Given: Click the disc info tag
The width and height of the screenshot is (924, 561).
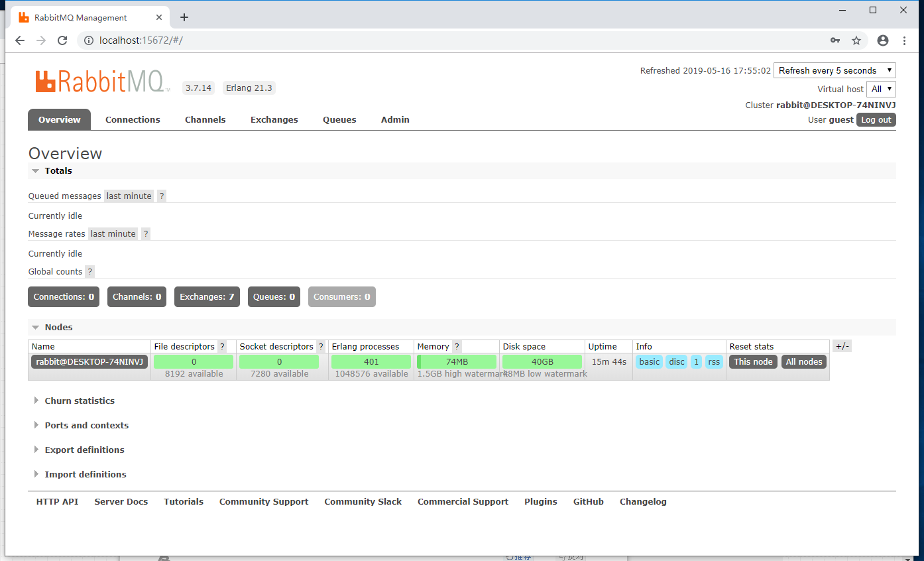Looking at the screenshot, I should [x=677, y=361].
